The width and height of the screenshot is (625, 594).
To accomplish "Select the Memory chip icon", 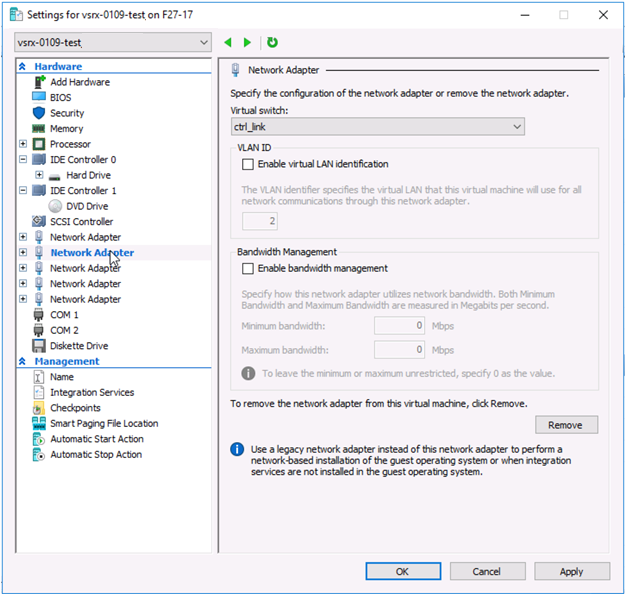I will 39,128.
